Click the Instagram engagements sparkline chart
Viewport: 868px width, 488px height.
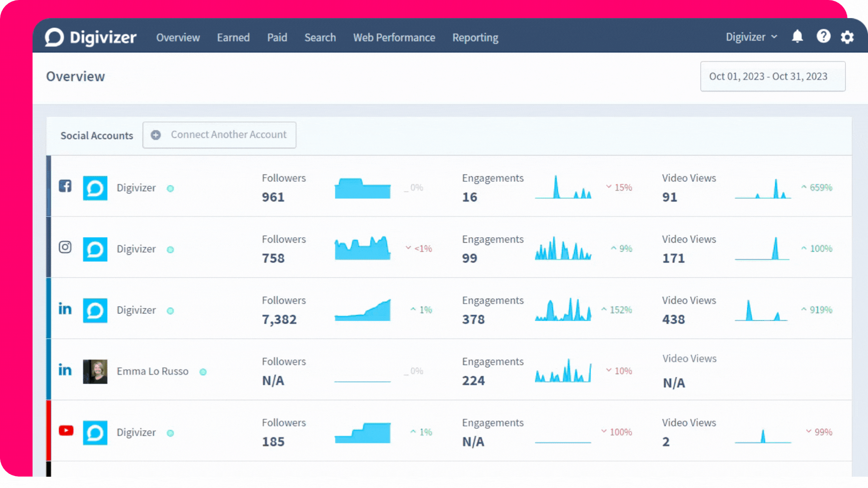tap(563, 248)
